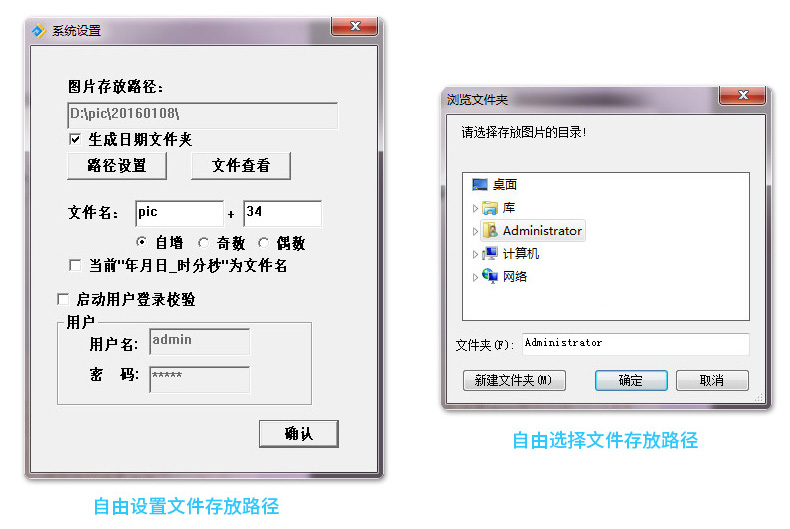
Task: Click the 库 library folder icon
Action: pyautogui.click(x=490, y=208)
